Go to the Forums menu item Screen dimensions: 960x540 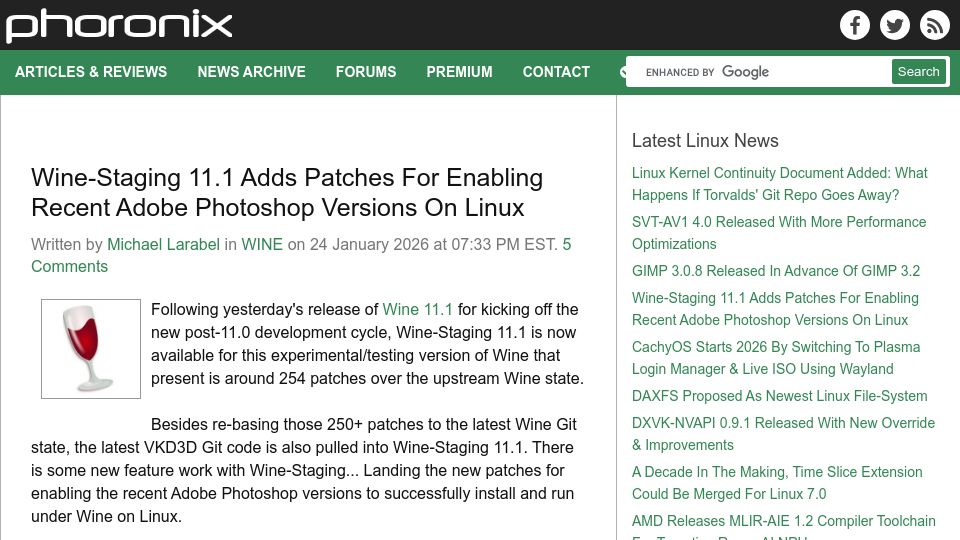[366, 72]
